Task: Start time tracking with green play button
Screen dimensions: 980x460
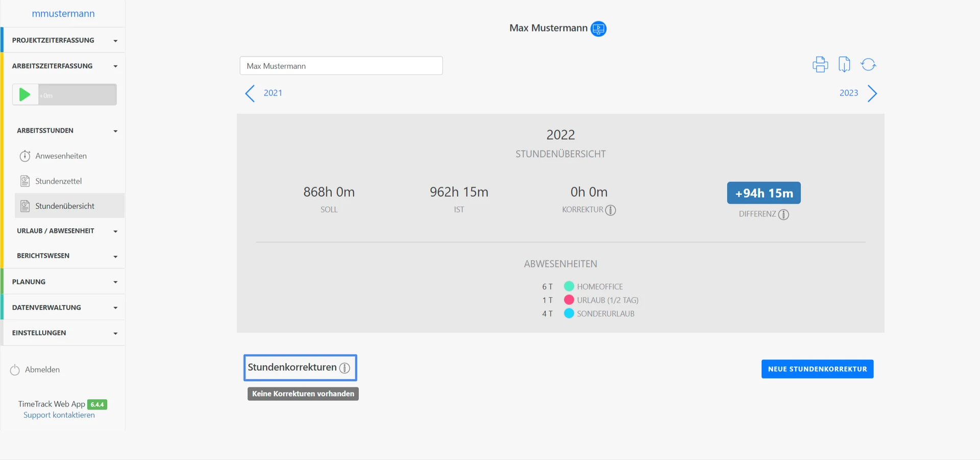Action: [24, 94]
